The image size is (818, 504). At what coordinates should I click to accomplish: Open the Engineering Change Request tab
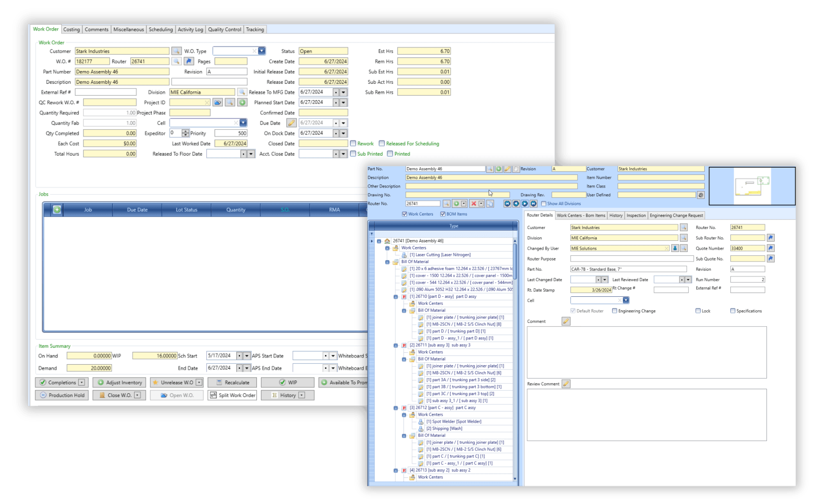[x=676, y=215]
